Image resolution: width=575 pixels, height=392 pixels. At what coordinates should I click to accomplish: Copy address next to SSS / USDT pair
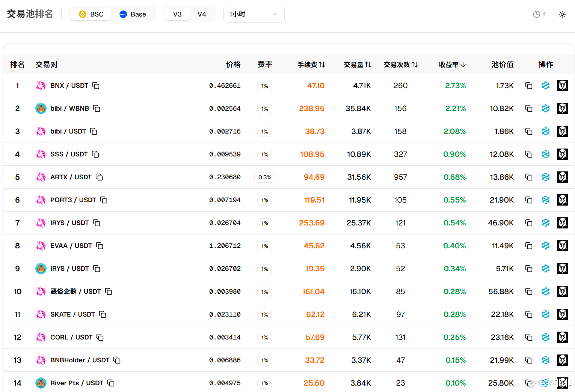click(96, 154)
